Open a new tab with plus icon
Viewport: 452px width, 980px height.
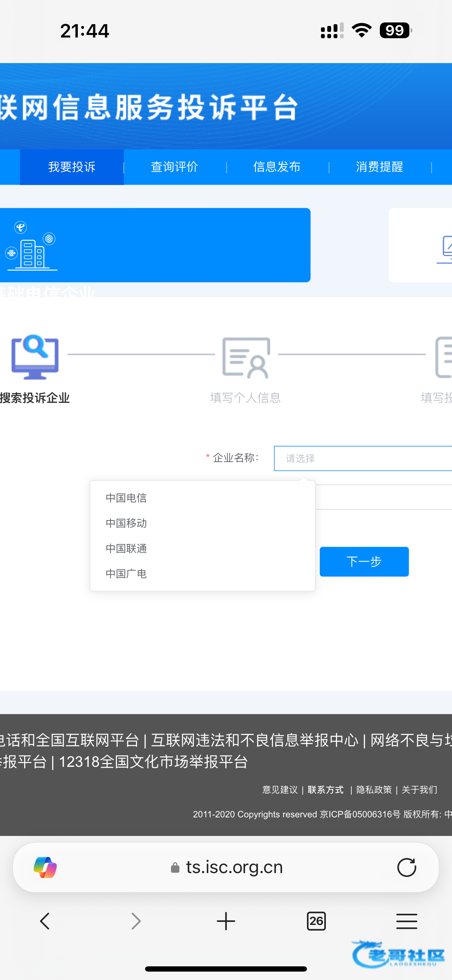[x=226, y=921]
